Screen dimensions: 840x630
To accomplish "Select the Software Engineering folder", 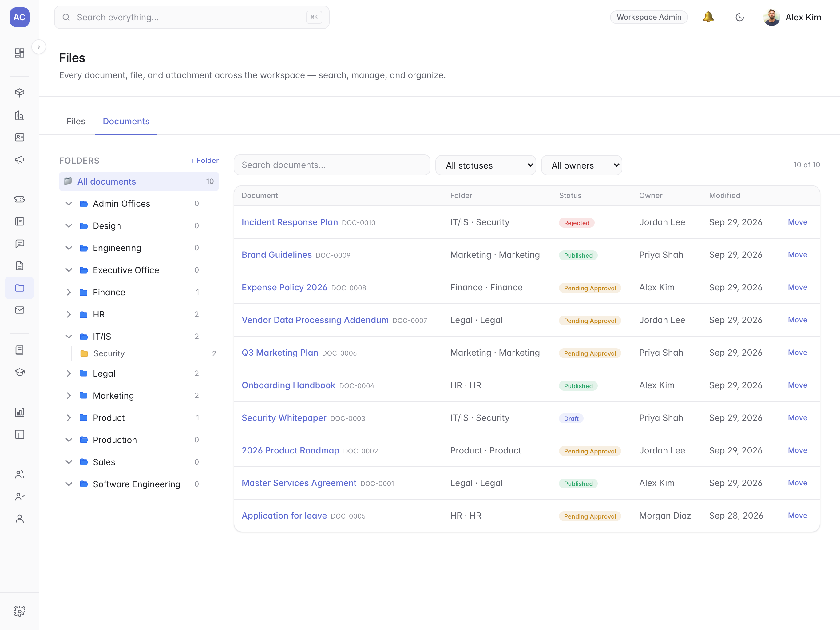I will pyautogui.click(x=136, y=484).
